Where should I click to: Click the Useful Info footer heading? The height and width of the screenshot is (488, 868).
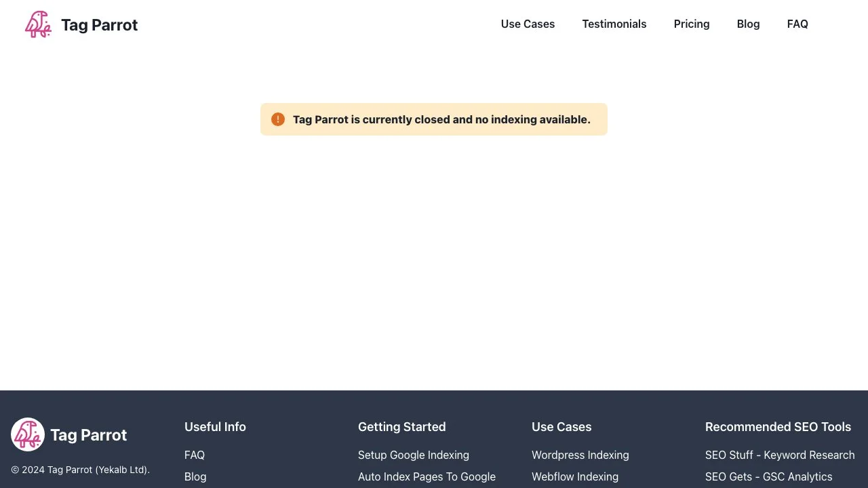coord(215,426)
